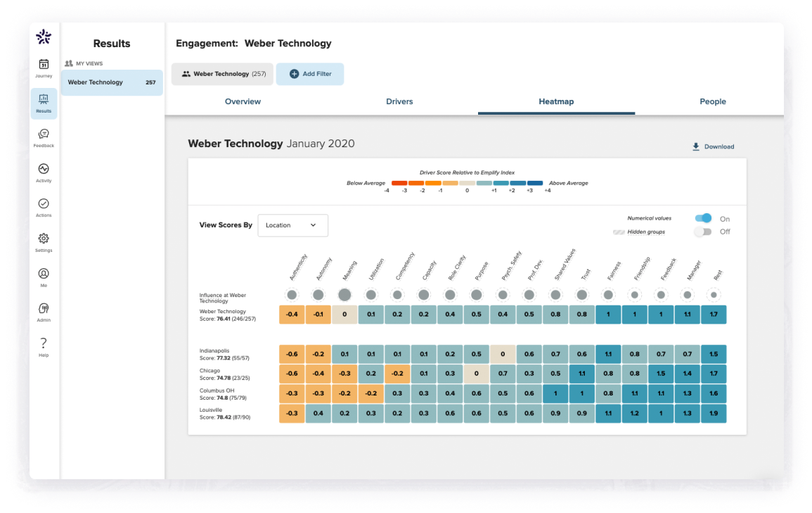Click the My Views people icon

(69, 63)
